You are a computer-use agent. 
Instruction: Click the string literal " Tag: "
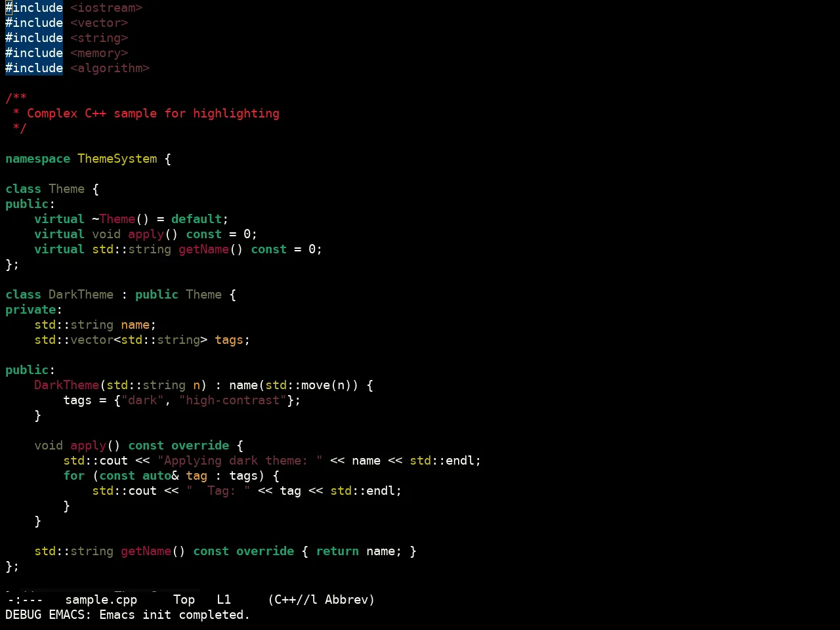coord(219,491)
